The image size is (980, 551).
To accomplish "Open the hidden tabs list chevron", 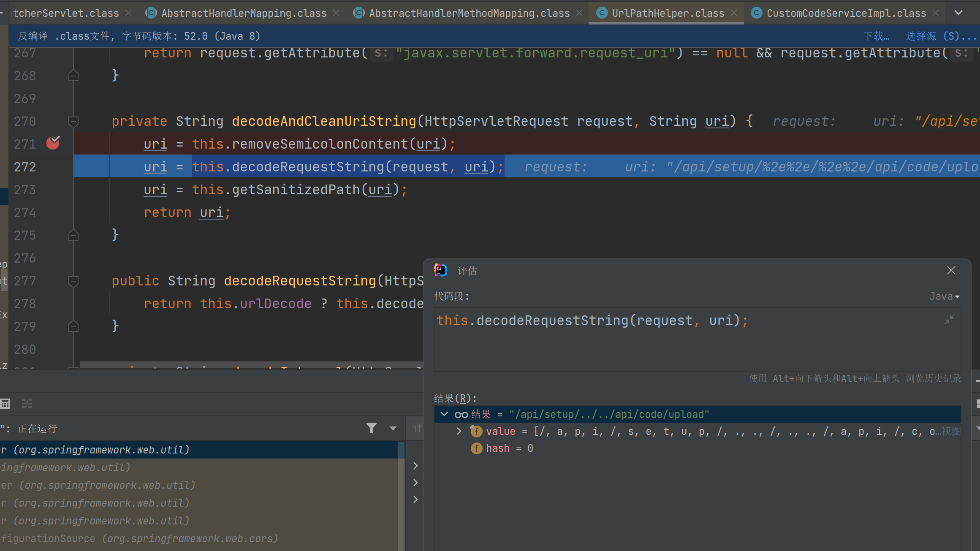I will coord(958,13).
